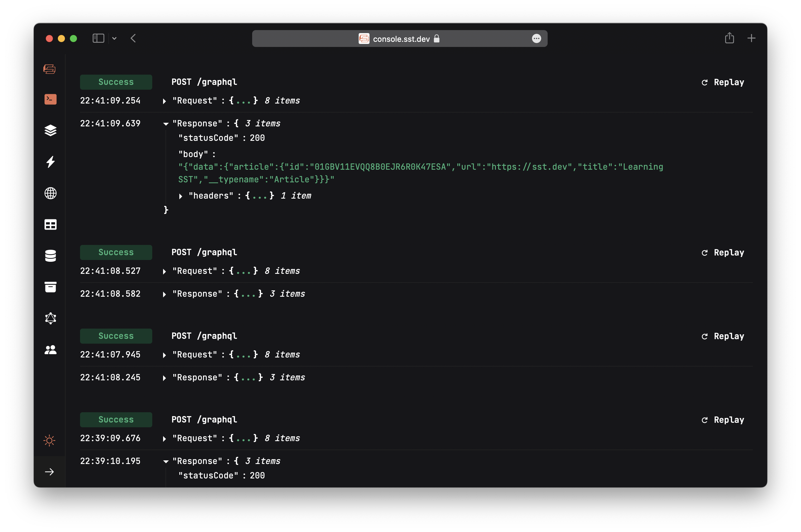
Task: Open the API globe icon in sidebar
Action: (50, 193)
